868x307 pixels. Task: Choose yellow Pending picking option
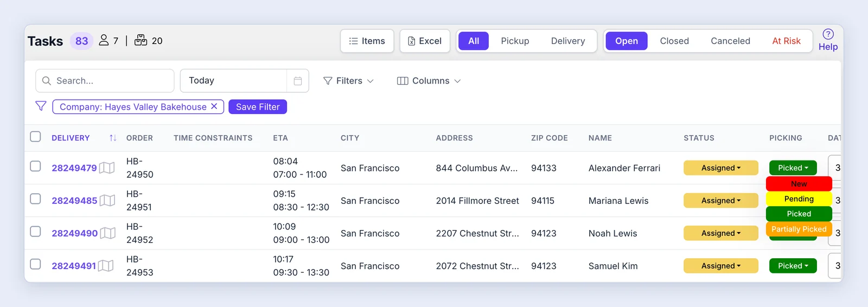tap(799, 199)
